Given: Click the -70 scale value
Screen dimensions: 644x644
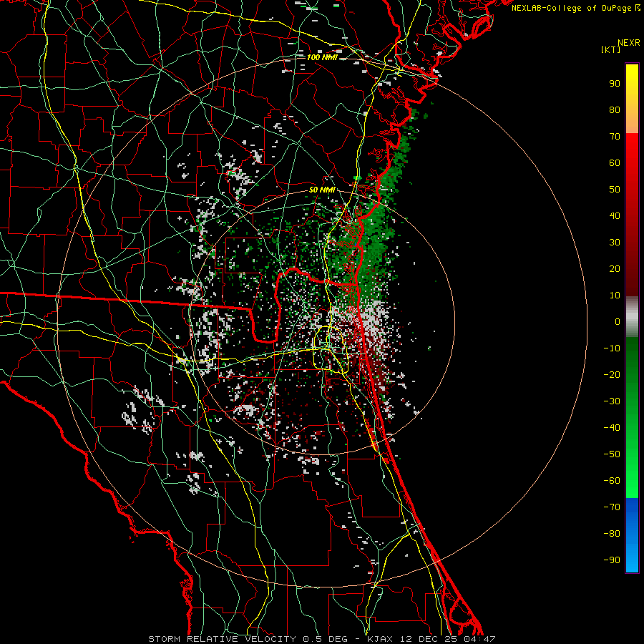Looking at the screenshot, I should point(612,507).
